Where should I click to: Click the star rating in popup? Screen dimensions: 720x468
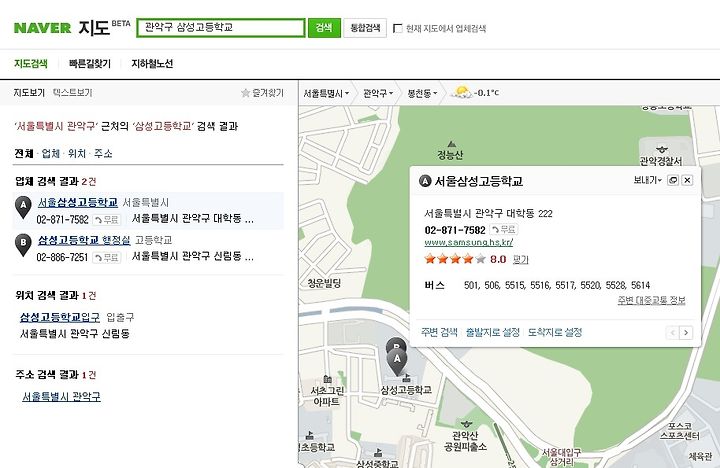pos(455,259)
